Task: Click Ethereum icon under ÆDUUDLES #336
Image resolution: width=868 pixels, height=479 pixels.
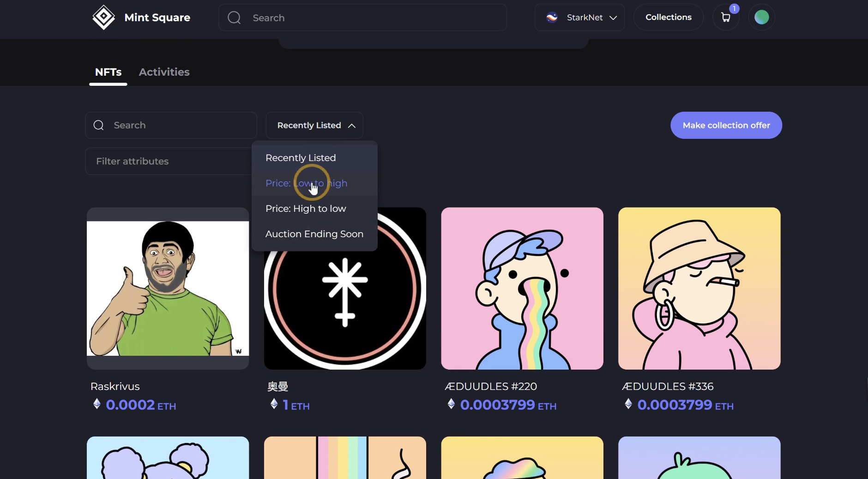Action: pyautogui.click(x=628, y=404)
